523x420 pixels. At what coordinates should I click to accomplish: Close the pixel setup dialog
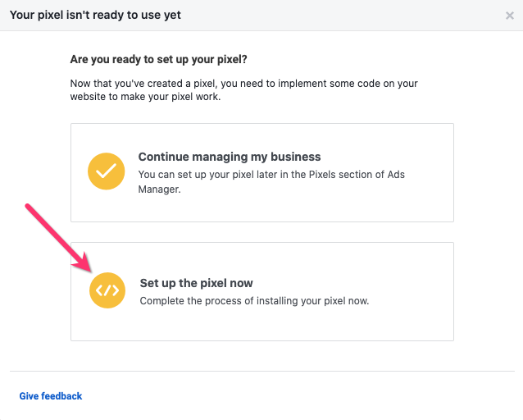[510, 16]
